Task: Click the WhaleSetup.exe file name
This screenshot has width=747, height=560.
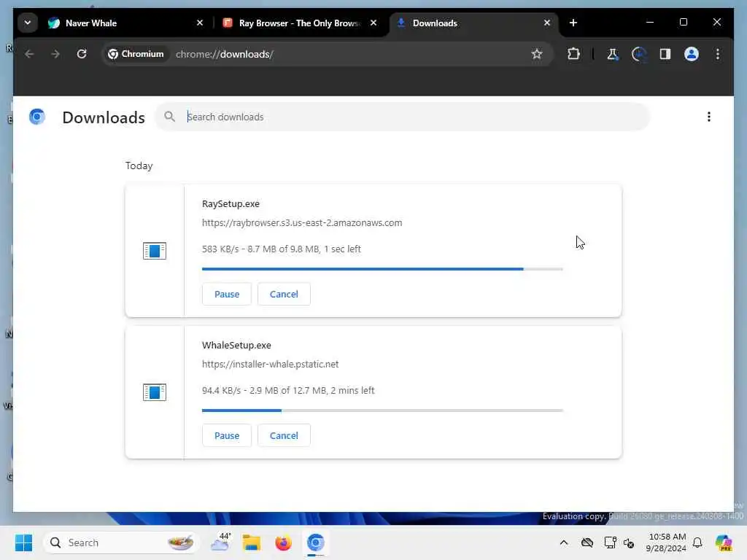Action: pos(236,345)
